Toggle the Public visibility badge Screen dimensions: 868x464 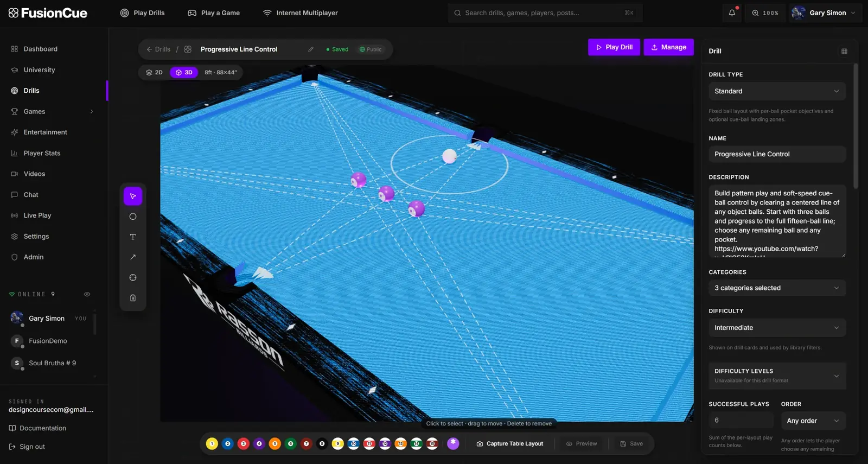coord(371,49)
